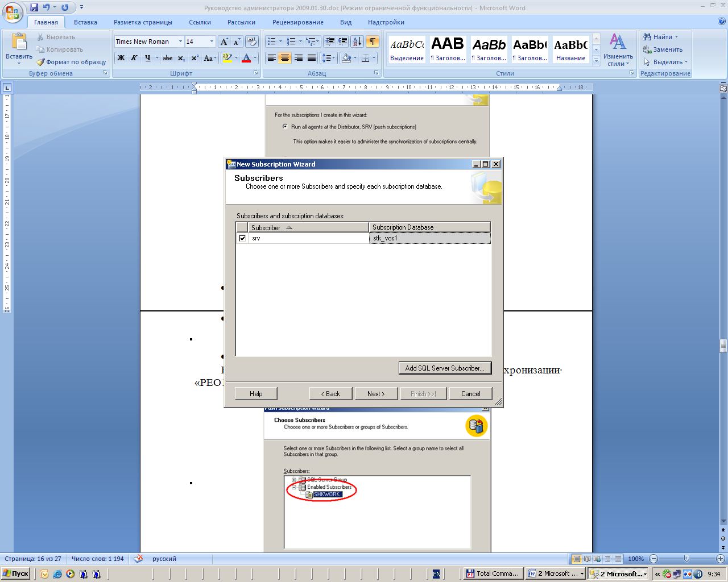Align text left
The width and height of the screenshot is (728, 582).
click(x=272, y=58)
